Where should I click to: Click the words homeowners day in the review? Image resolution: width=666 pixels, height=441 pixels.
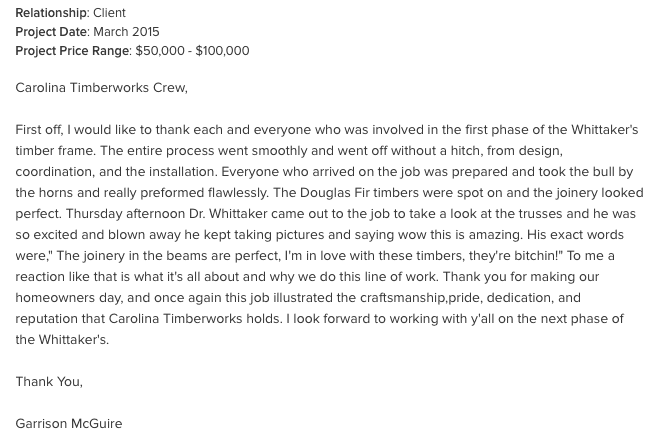pyautogui.click(x=68, y=298)
